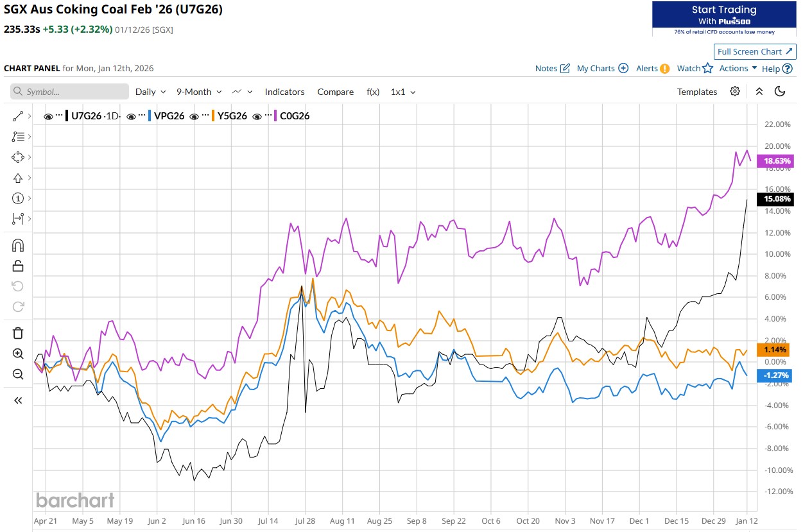Click the orange Y5G26 color swatch
This screenshot has width=803, height=532.
point(212,116)
